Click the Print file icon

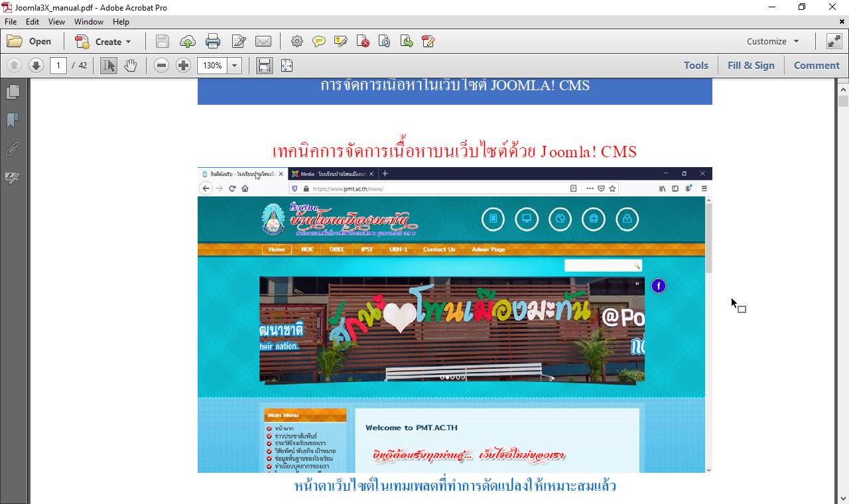pos(213,41)
